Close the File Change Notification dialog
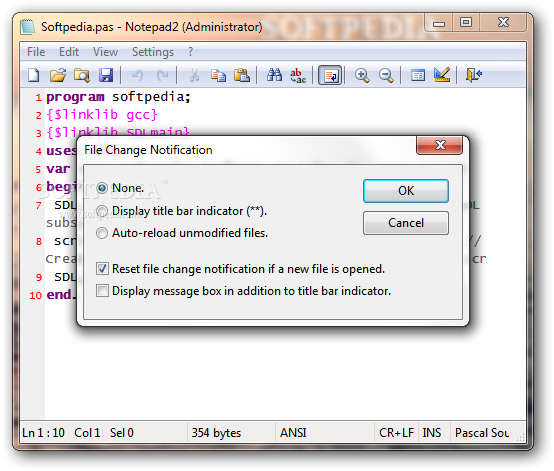This screenshot has width=554, height=471. (440, 145)
